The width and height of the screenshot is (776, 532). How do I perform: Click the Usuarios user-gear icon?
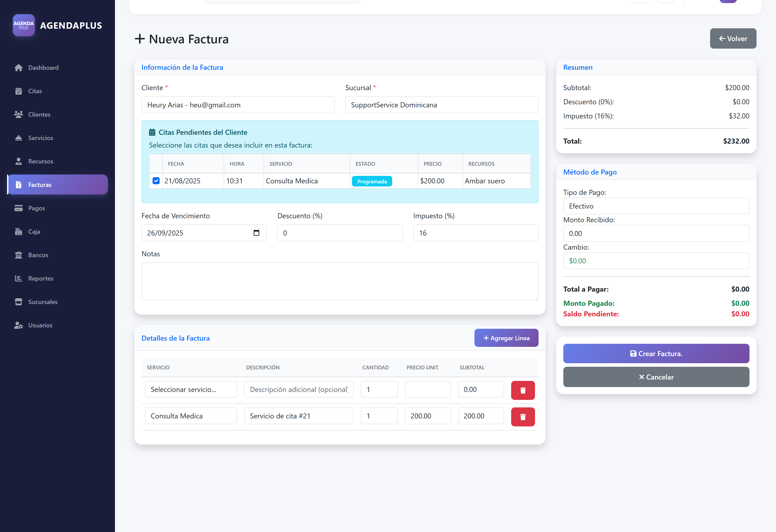19,325
